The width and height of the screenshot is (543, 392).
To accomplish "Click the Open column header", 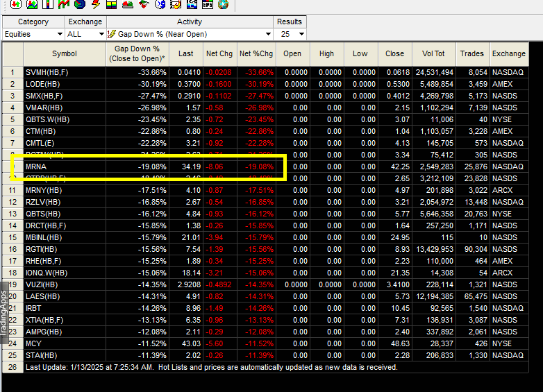I will pos(292,53).
